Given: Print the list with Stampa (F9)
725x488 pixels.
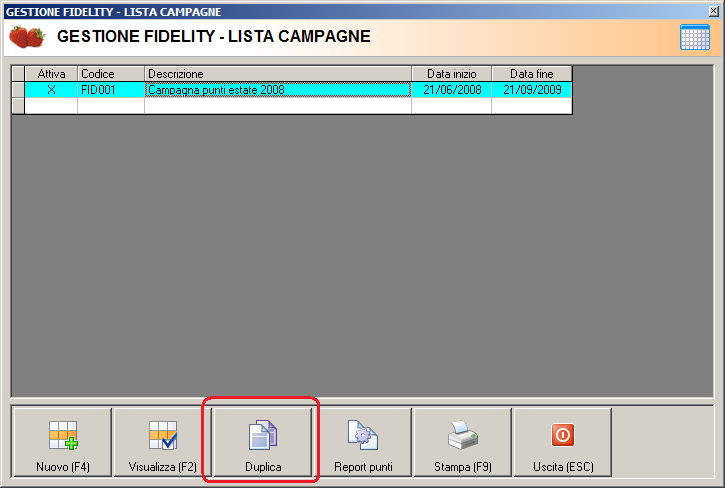Looking at the screenshot, I should 463,442.
